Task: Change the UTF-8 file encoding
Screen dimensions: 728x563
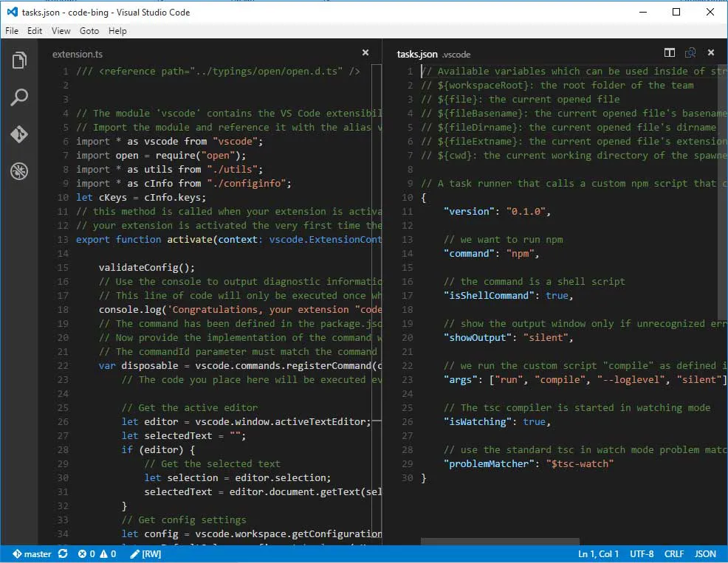Action: pyautogui.click(x=641, y=553)
